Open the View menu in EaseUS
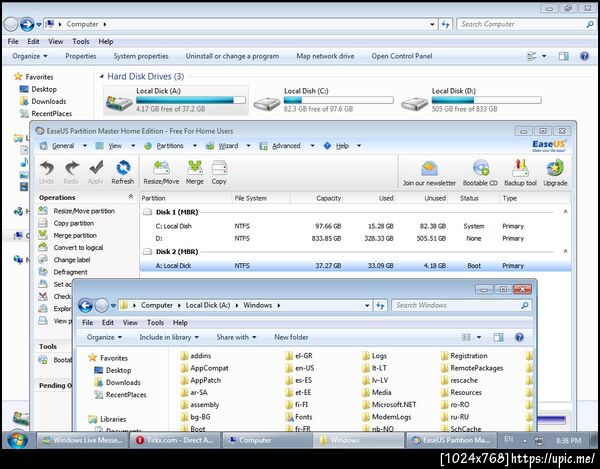Viewport: 600px width, 469px height. [x=115, y=146]
